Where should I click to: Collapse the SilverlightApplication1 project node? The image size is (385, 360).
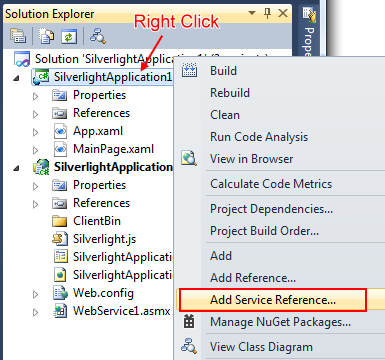(16, 78)
